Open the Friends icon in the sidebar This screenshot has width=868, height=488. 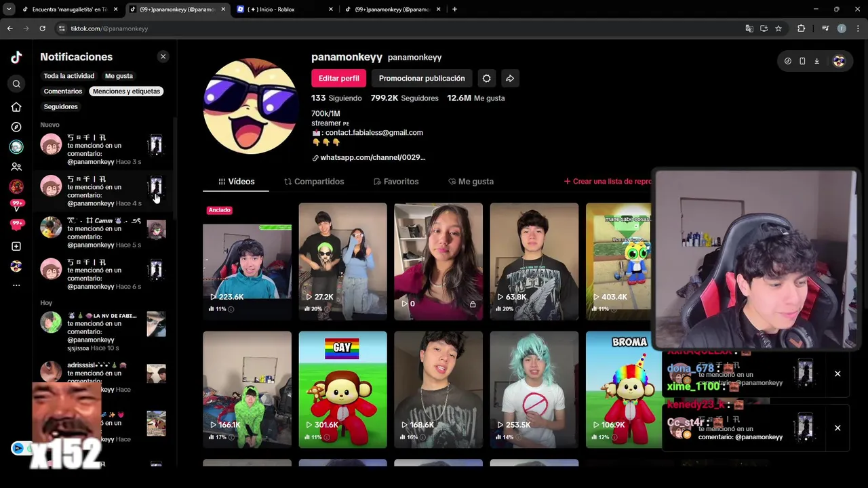pos(16,167)
